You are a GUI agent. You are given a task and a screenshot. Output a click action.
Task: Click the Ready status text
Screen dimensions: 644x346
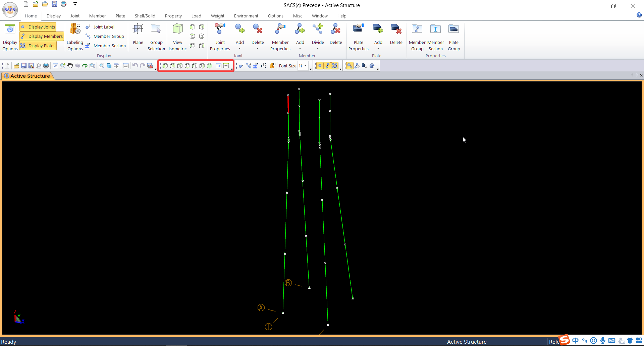9,342
